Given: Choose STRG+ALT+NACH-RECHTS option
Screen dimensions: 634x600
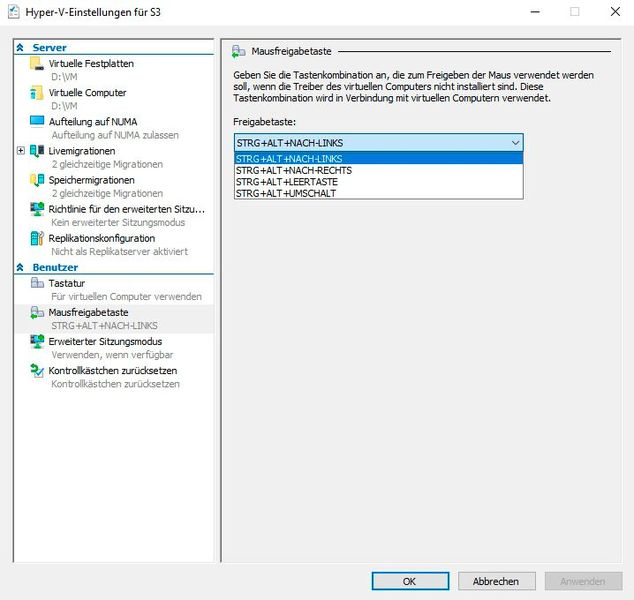Looking at the screenshot, I should (378, 170).
